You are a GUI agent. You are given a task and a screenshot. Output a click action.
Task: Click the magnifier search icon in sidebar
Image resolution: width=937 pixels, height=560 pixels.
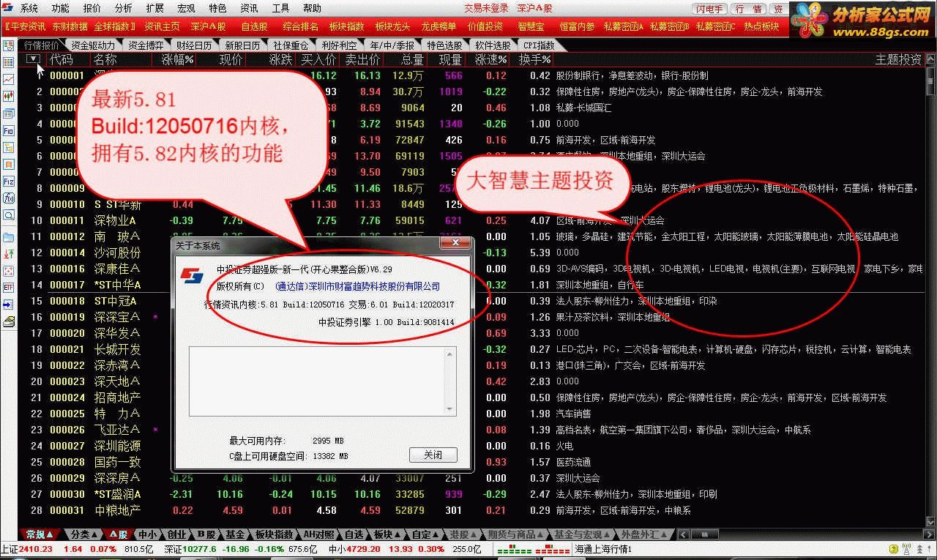click(8, 214)
